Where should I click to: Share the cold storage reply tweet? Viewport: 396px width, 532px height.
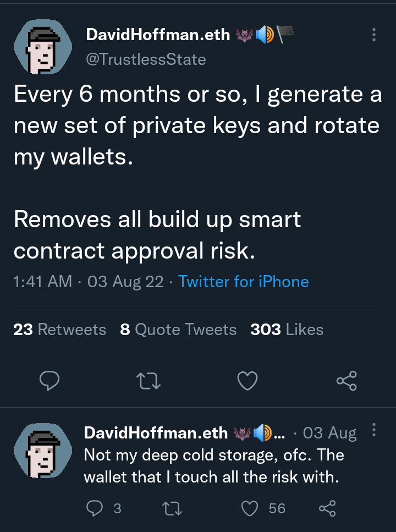[327, 508]
